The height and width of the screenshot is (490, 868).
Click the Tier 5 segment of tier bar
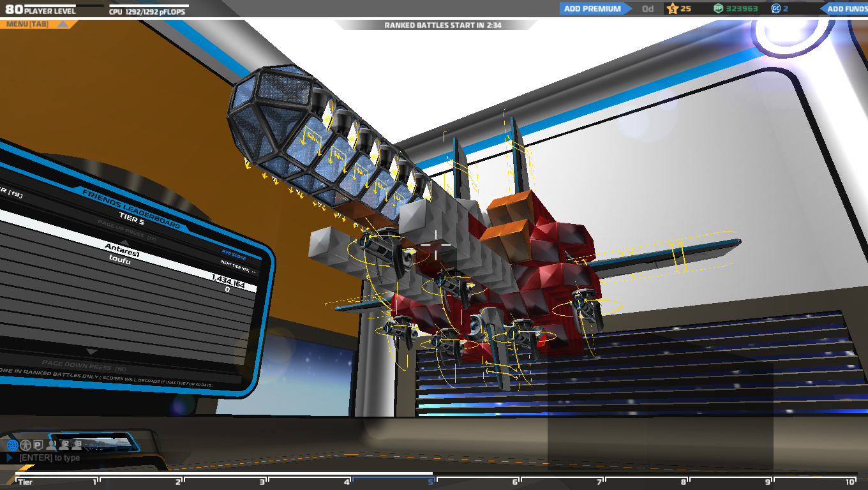click(393, 479)
